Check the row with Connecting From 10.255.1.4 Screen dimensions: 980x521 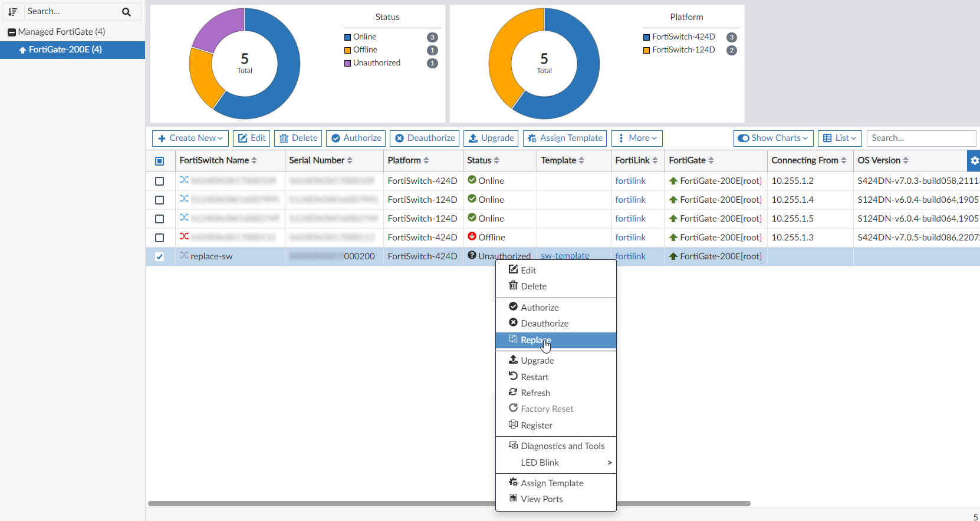point(160,200)
